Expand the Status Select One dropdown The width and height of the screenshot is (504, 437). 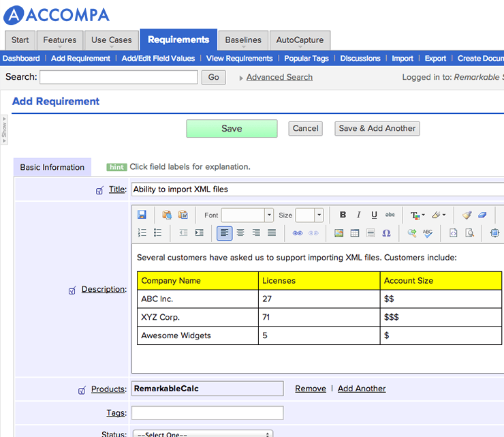coord(203,434)
